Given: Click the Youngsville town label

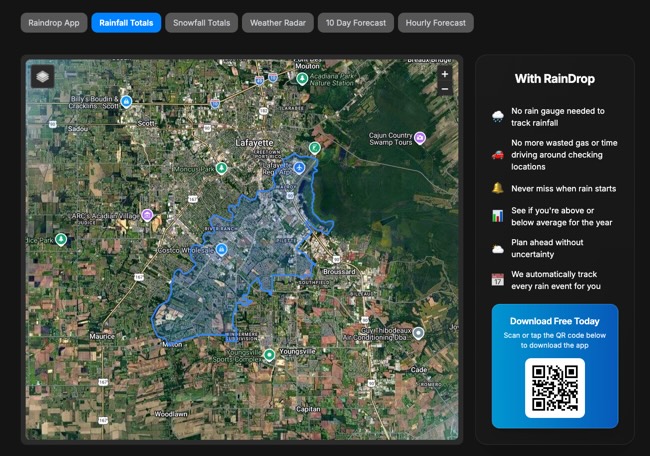Looking at the screenshot, I should [297, 351].
